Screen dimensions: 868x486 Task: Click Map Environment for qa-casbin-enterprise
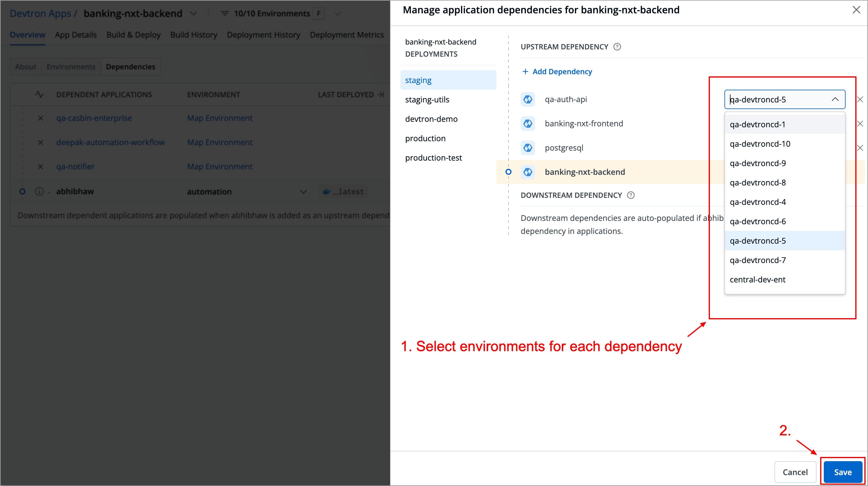[220, 118]
